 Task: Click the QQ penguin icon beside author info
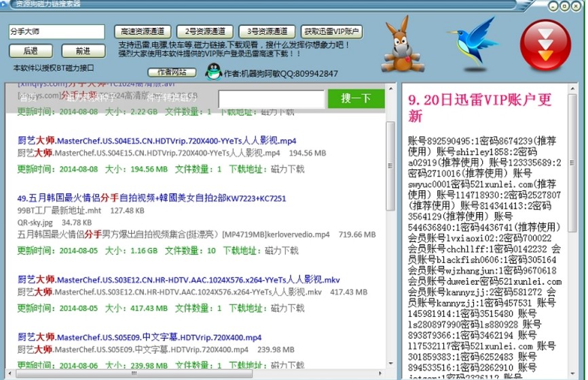click(x=214, y=71)
